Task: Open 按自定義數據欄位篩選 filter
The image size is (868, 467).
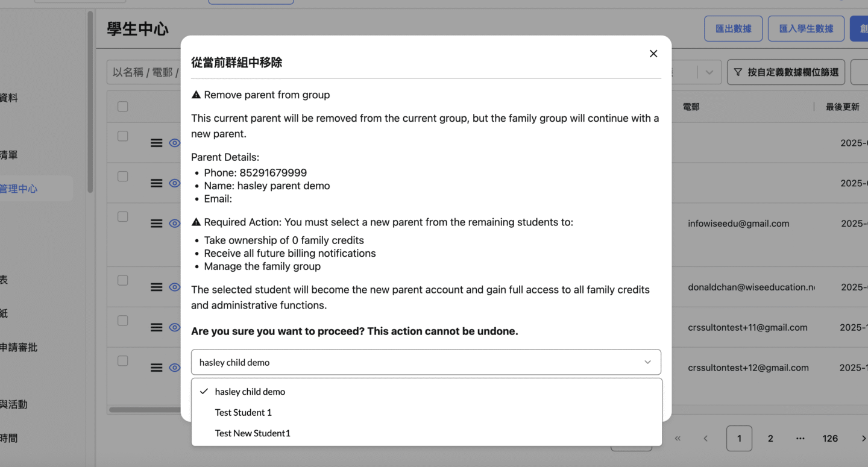Action: pos(786,72)
